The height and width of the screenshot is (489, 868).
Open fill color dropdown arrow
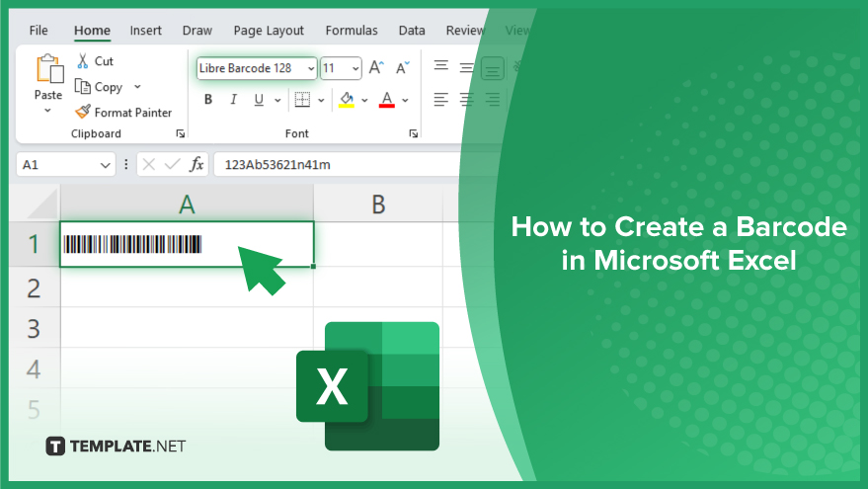click(x=364, y=100)
